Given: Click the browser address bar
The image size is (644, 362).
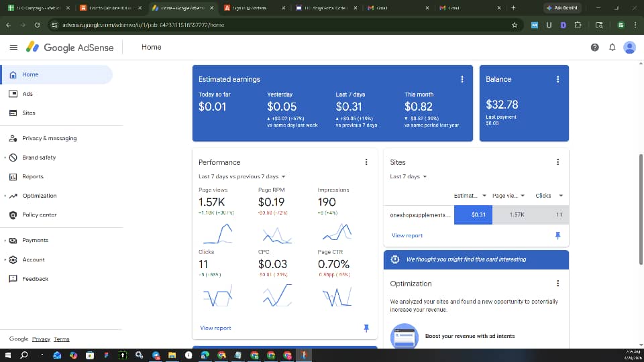Looking at the screenshot, I should tap(268, 25).
